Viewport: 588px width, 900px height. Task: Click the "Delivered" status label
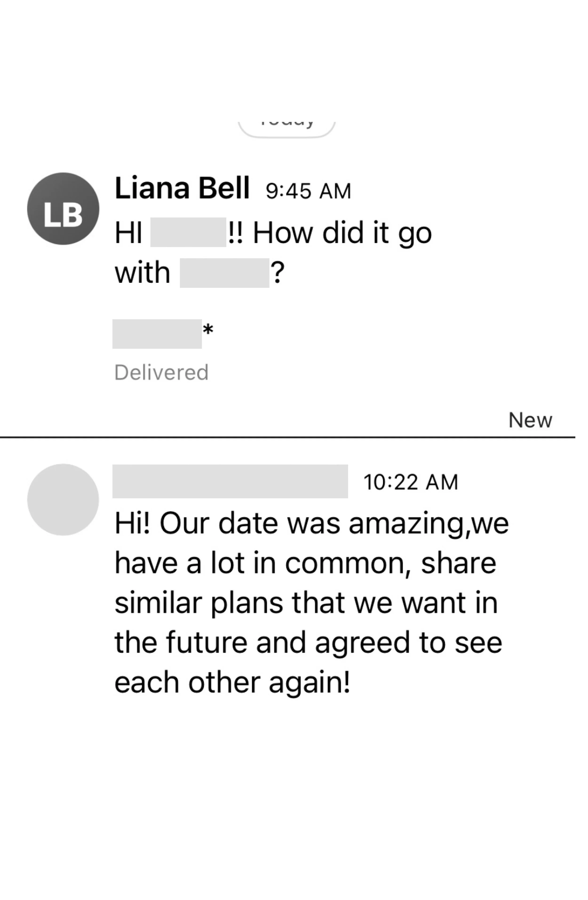pyautogui.click(x=161, y=372)
